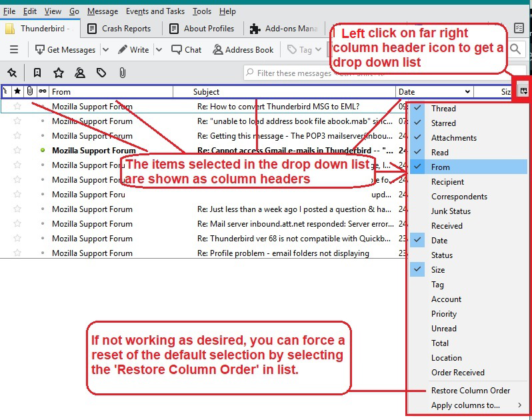The width and height of the screenshot is (532, 420).
Task: Switch to the Add-ons Manager tab
Action: pos(284,29)
